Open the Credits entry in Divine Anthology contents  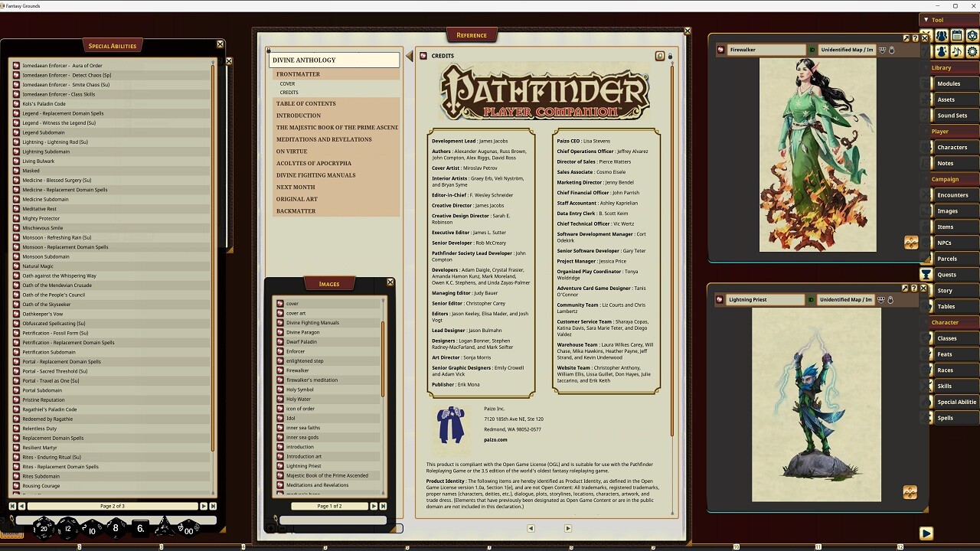(x=289, y=92)
